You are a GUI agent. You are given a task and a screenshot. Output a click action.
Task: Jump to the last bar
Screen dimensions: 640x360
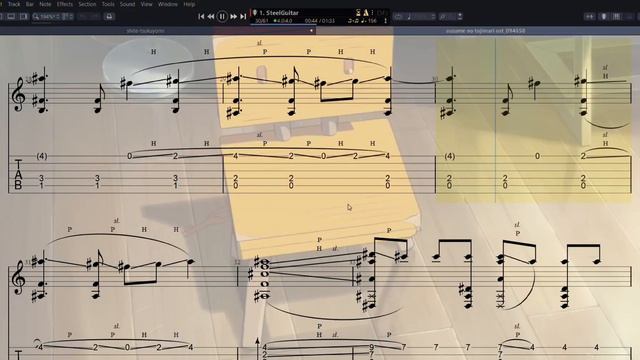[243, 16]
